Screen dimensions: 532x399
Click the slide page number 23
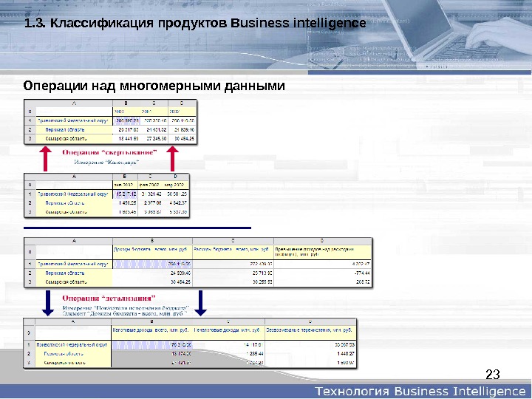[x=493, y=374]
